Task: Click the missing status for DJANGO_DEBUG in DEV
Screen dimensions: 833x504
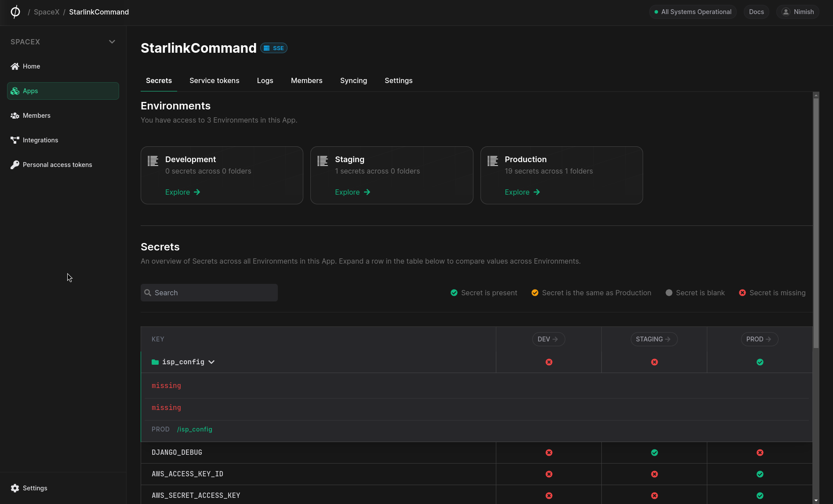Action: (549, 453)
